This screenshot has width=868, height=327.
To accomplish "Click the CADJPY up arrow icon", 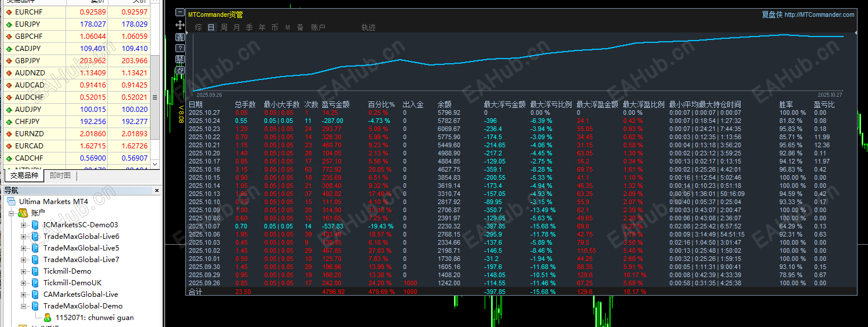I will [9, 49].
